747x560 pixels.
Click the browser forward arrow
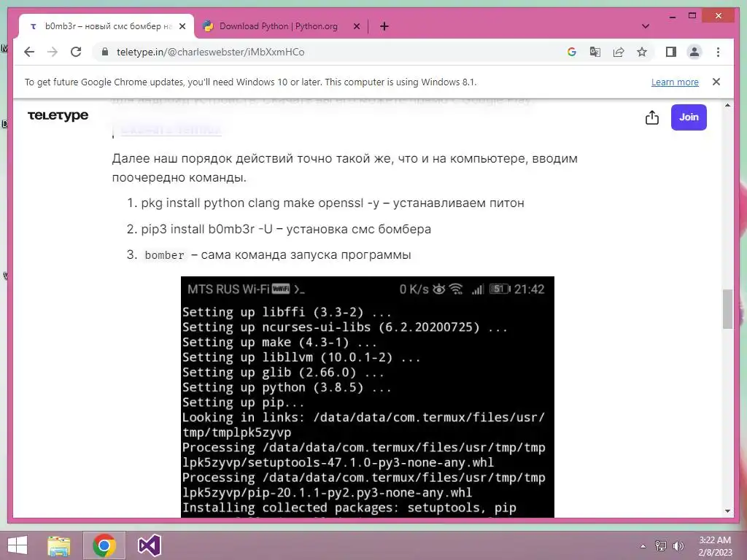pos(53,52)
